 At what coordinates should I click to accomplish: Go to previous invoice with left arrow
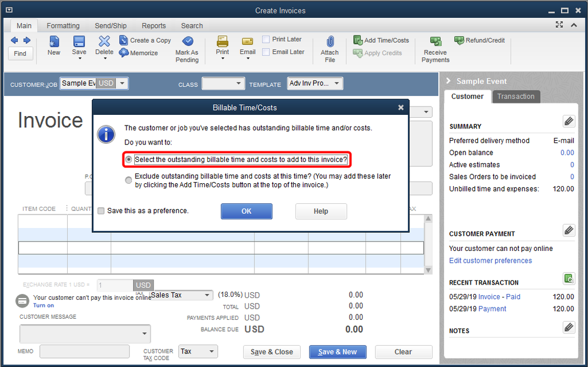point(14,40)
